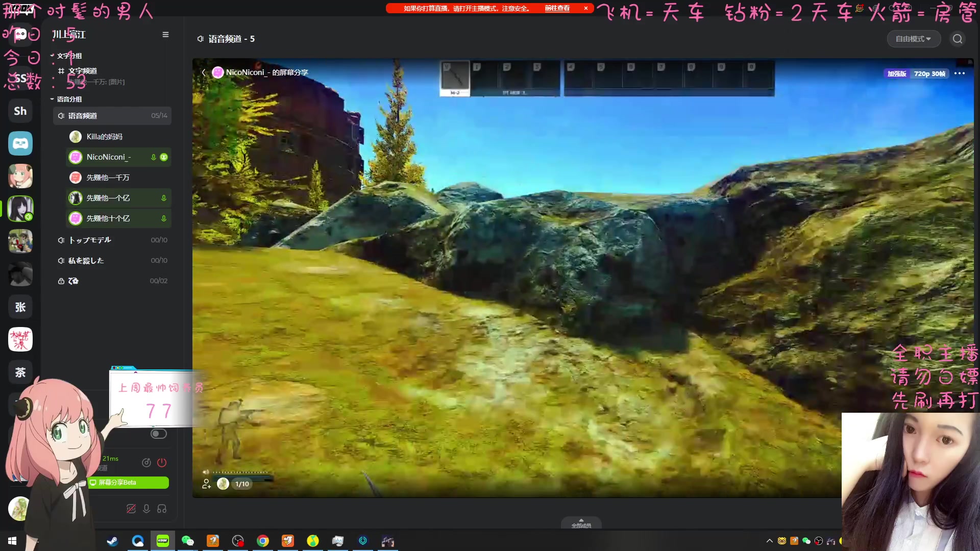Screen dimensions: 980x551
Task: Open OBS Studio from the taskbar
Action: tap(238, 541)
